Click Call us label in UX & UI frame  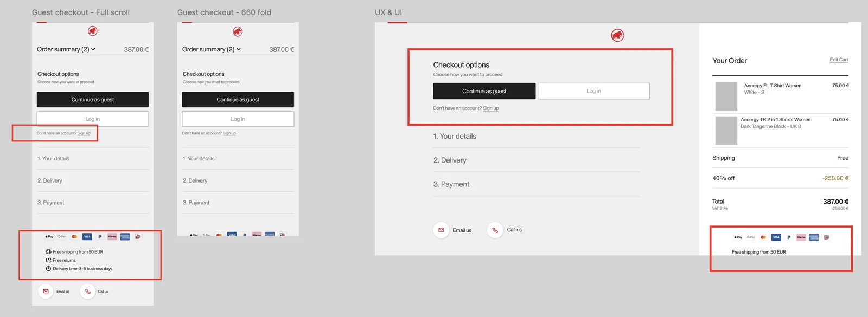click(x=514, y=230)
